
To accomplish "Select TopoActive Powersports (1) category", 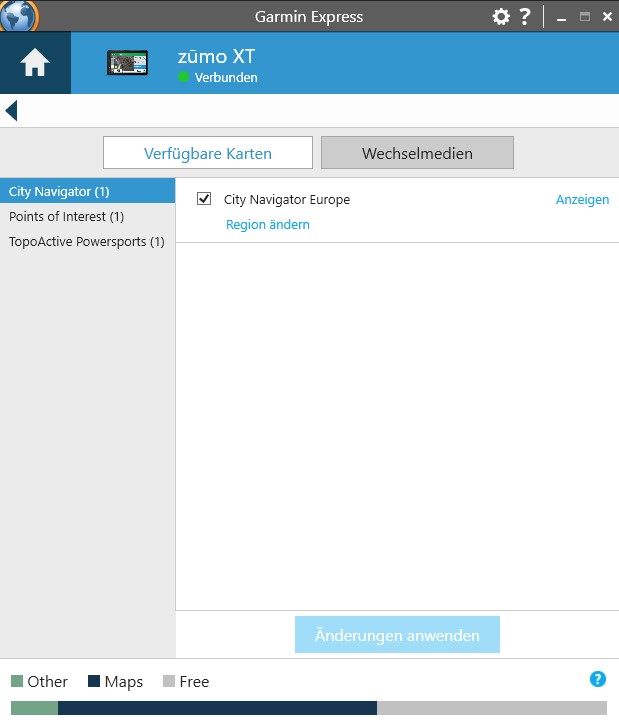I will point(87,241).
